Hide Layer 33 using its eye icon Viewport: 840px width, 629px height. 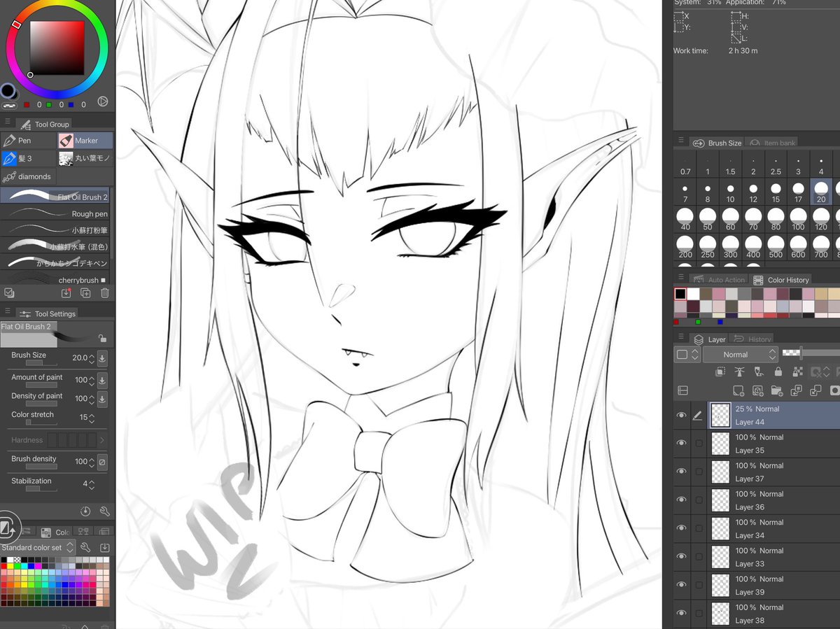coord(681,557)
